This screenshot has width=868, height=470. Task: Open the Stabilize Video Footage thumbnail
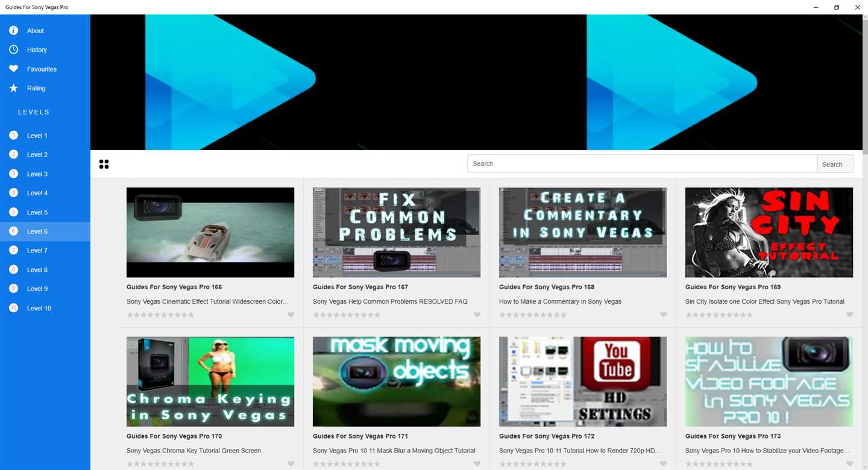coord(769,381)
